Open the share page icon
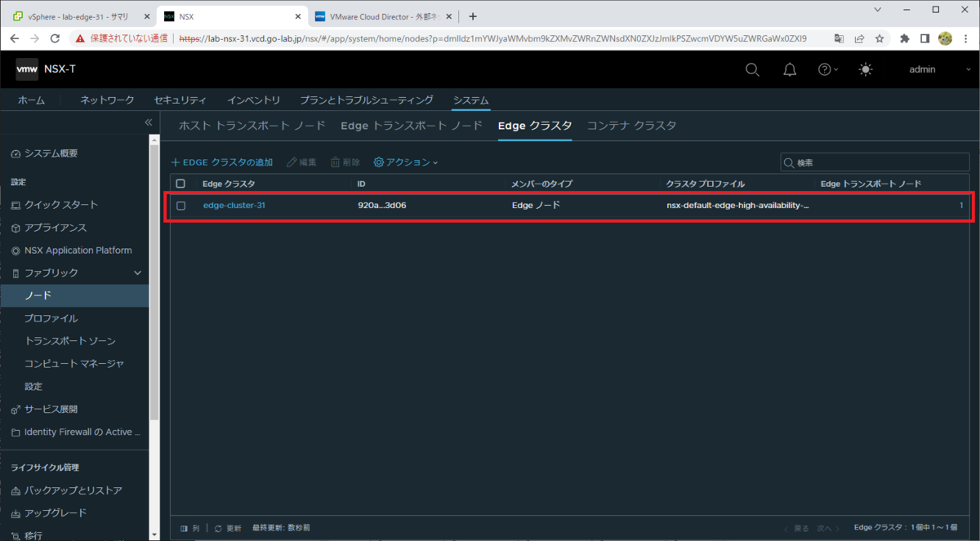 (859, 38)
